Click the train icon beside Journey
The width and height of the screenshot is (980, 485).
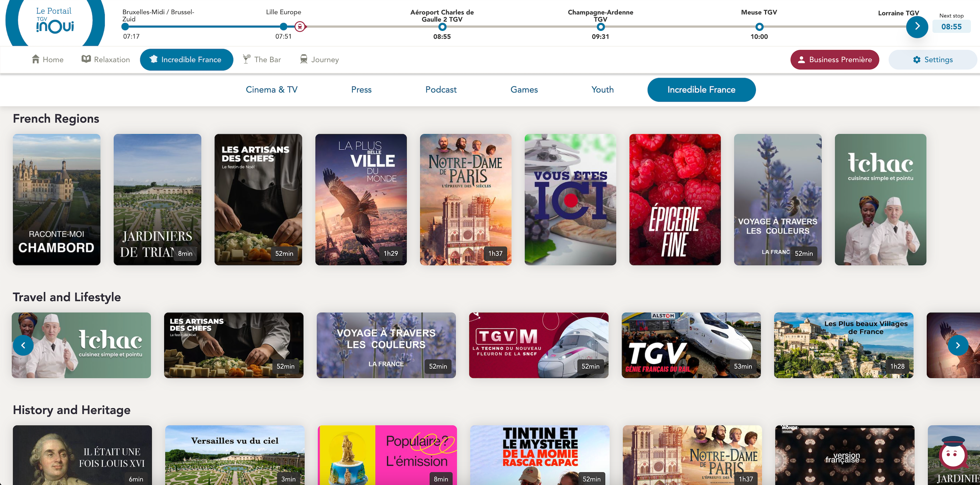pos(304,59)
